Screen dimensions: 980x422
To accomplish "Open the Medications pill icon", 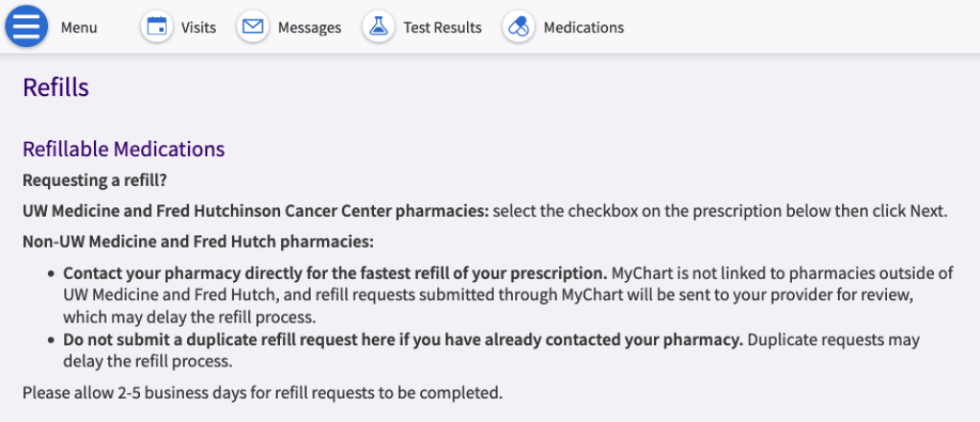I will 519,27.
